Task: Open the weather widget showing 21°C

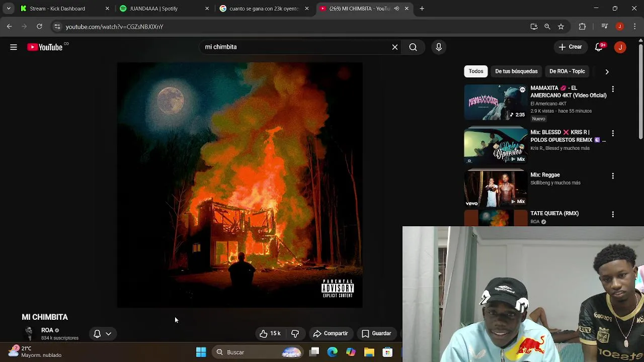Action: click(35, 352)
